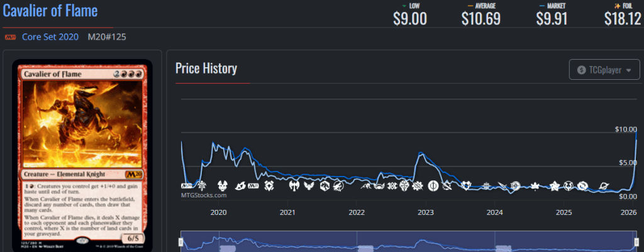Click the dollar icon in the TCGplayer selector
Viewport: 644px width, 252px height.
[582, 70]
